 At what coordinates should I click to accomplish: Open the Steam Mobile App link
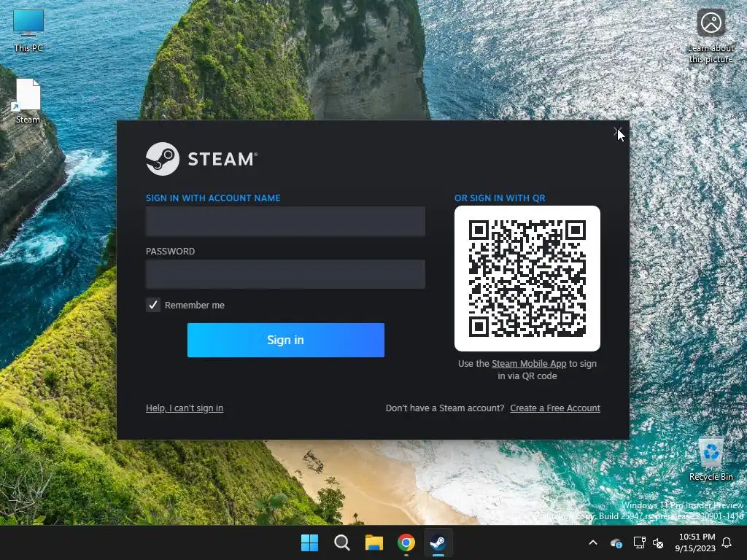(x=529, y=363)
